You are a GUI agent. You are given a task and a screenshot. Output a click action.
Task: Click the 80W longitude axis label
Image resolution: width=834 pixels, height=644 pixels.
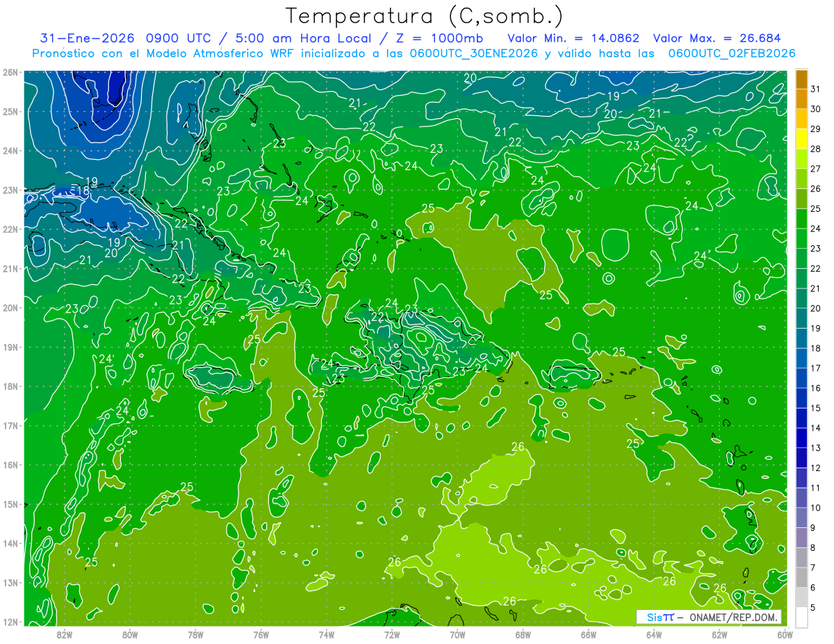pyautogui.click(x=130, y=635)
